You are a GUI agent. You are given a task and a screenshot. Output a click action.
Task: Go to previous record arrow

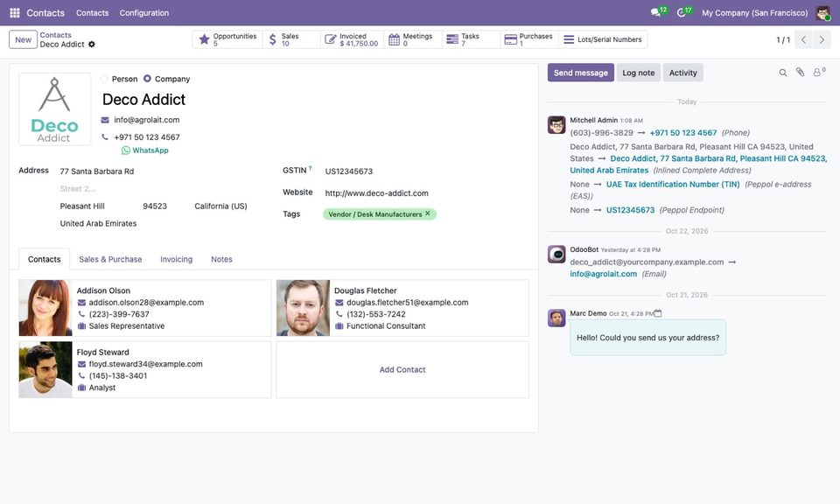pyautogui.click(x=803, y=39)
